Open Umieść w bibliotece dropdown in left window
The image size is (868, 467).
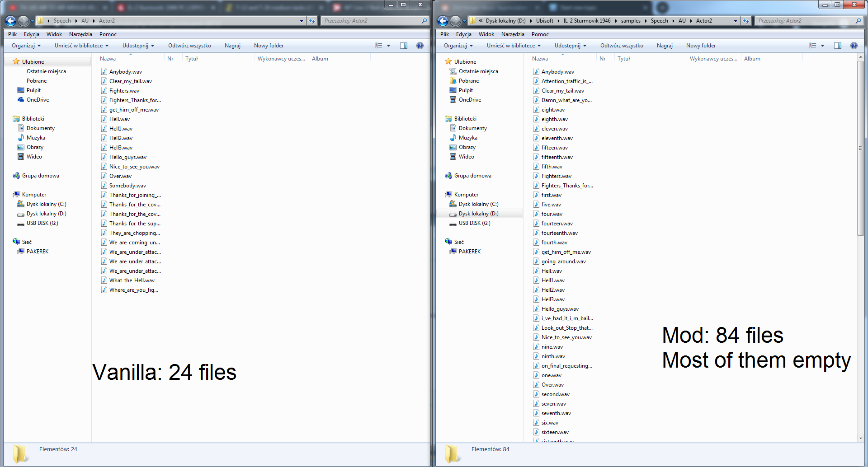point(81,46)
